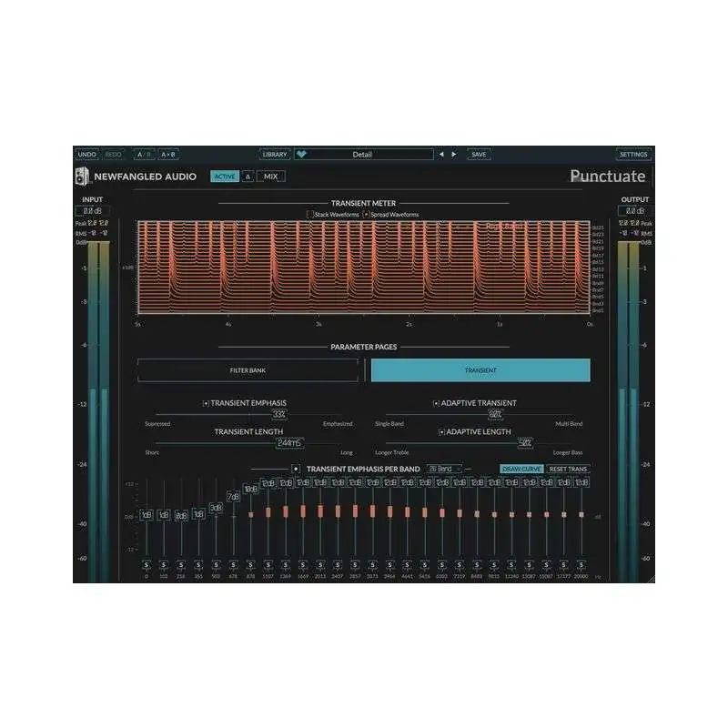Screen dimensions: 728x728
Task: Click the Transient Meter waveform display
Action: pyautogui.click(x=364, y=267)
